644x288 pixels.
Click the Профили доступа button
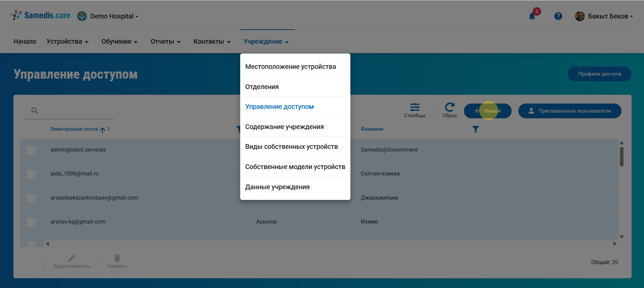point(599,74)
